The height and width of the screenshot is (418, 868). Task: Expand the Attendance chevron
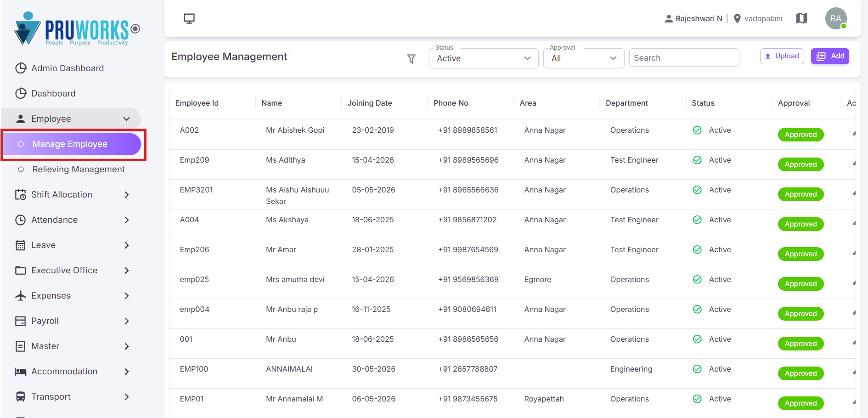tap(127, 220)
